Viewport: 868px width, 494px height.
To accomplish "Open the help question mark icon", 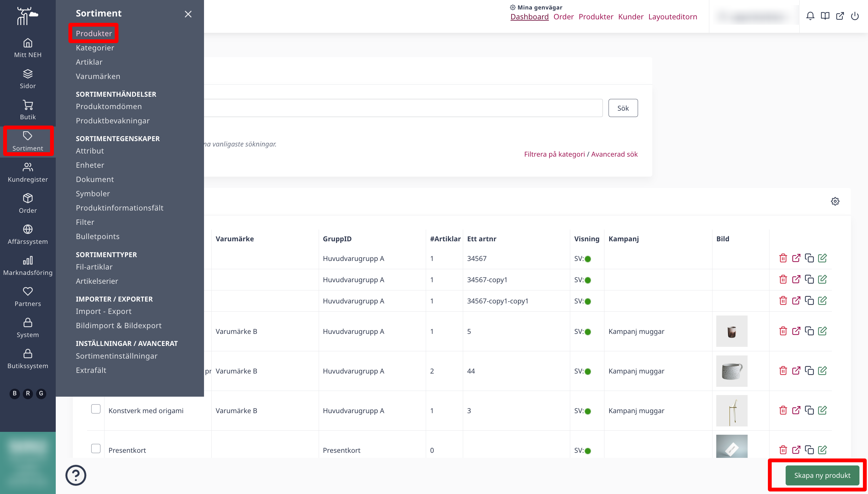I will [x=76, y=475].
